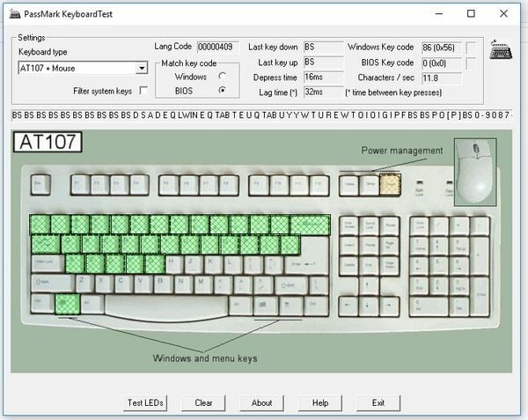Click the Last key up field

click(323, 63)
